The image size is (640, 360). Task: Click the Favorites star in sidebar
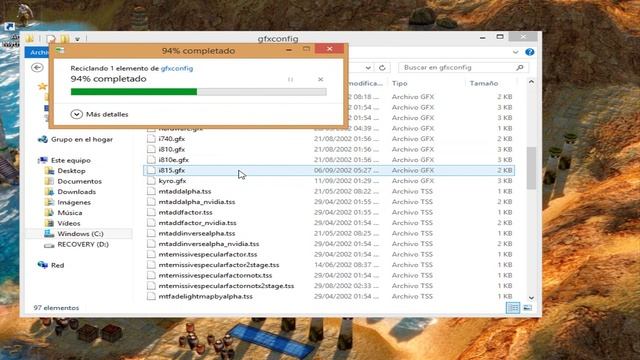tap(42, 86)
